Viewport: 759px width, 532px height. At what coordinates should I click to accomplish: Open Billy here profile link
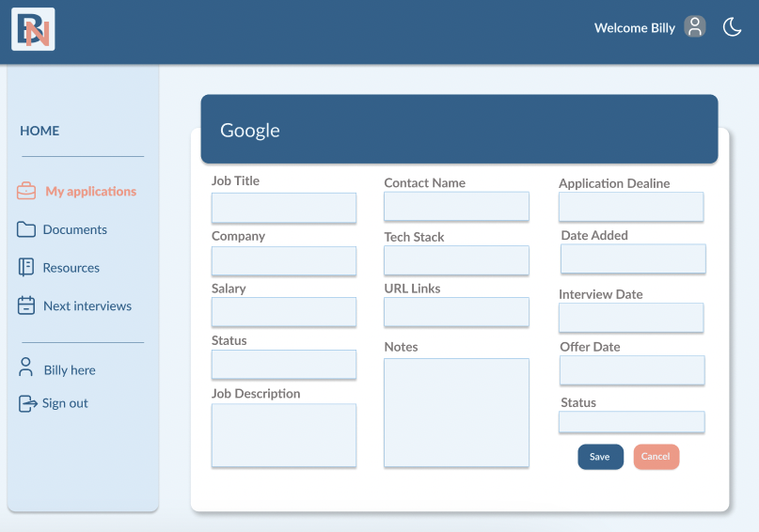coord(70,370)
